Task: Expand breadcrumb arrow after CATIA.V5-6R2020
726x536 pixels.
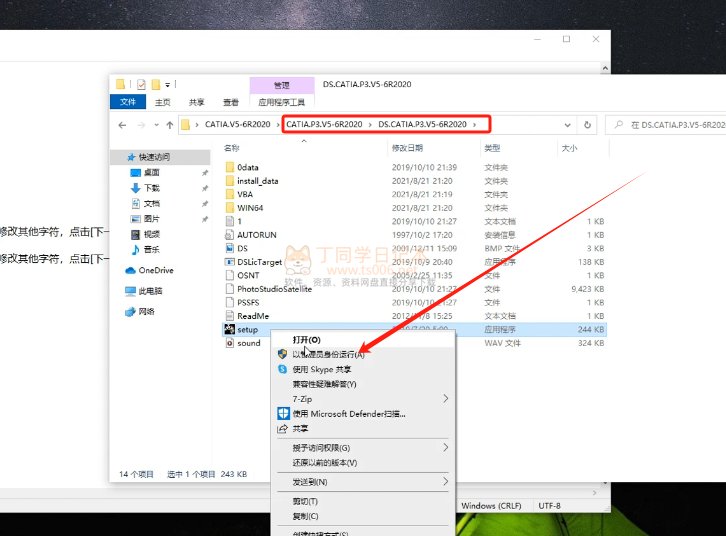Action: 278,125
